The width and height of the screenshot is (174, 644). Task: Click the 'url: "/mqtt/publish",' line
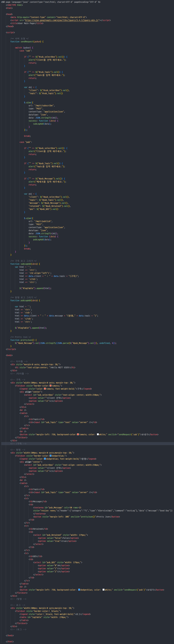(40, 221)
